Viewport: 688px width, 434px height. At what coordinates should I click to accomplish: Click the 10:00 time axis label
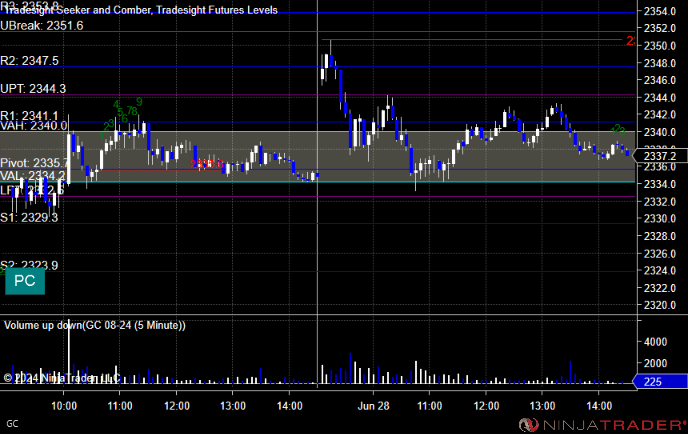[x=64, y=406]
